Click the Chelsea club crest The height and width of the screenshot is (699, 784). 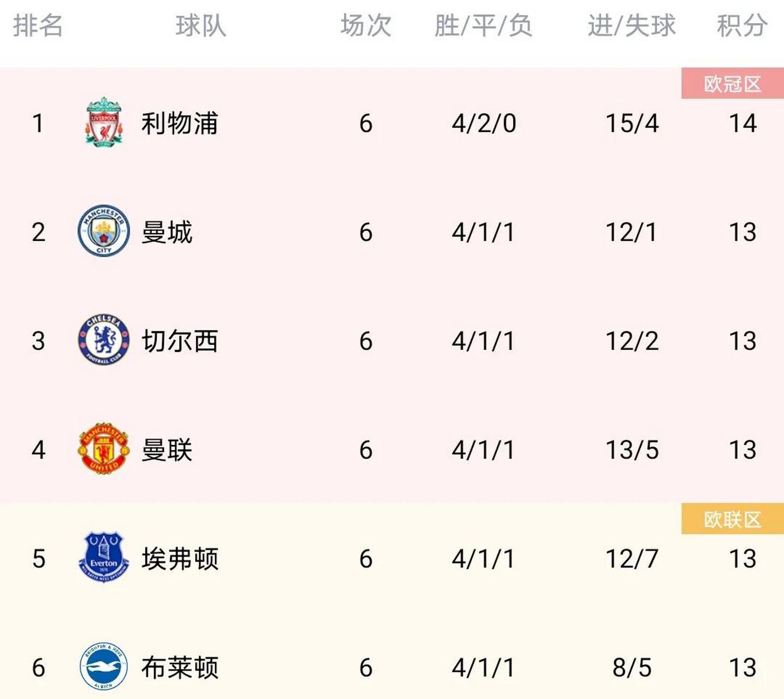[x=104, y=340]
